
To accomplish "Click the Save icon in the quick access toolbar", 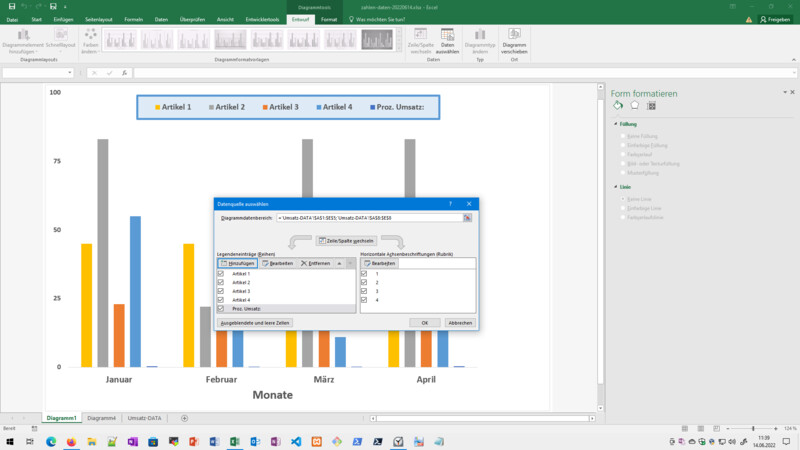I will [x=12, y=7].
